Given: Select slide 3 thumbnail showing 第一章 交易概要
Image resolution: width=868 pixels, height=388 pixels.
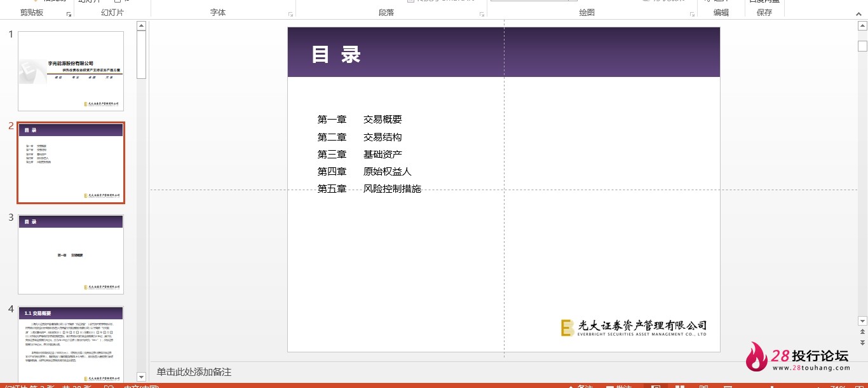Looking at the screenshot, I should click(71, 254).
